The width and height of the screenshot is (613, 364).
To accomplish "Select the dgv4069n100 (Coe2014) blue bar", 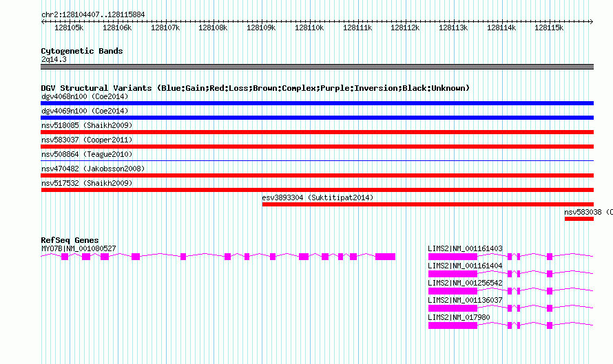I will click(317, 118).
